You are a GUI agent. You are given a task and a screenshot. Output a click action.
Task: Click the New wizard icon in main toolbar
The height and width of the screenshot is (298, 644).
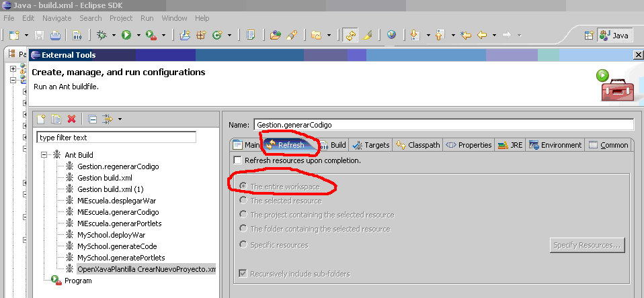click(14, 36)
